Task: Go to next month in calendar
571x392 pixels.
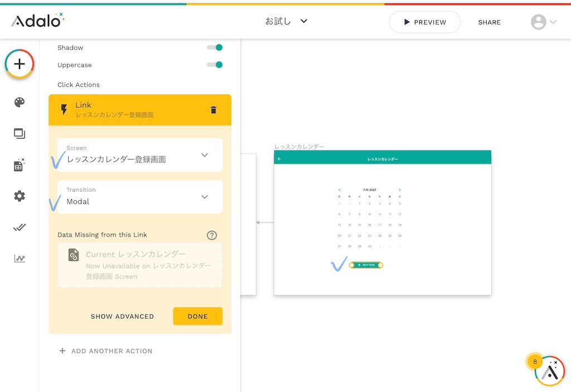Action: tap(399, 190)
